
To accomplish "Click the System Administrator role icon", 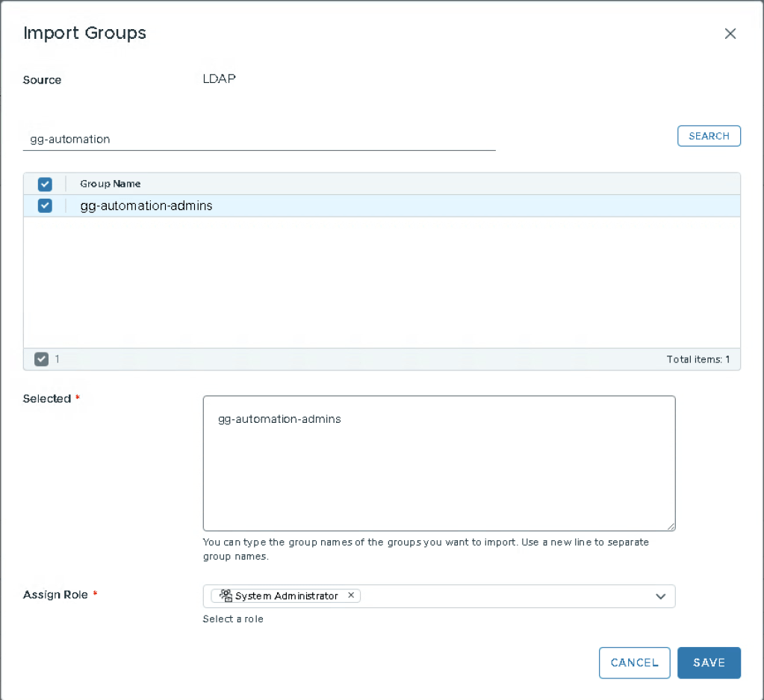I will [x=226, y=595].
